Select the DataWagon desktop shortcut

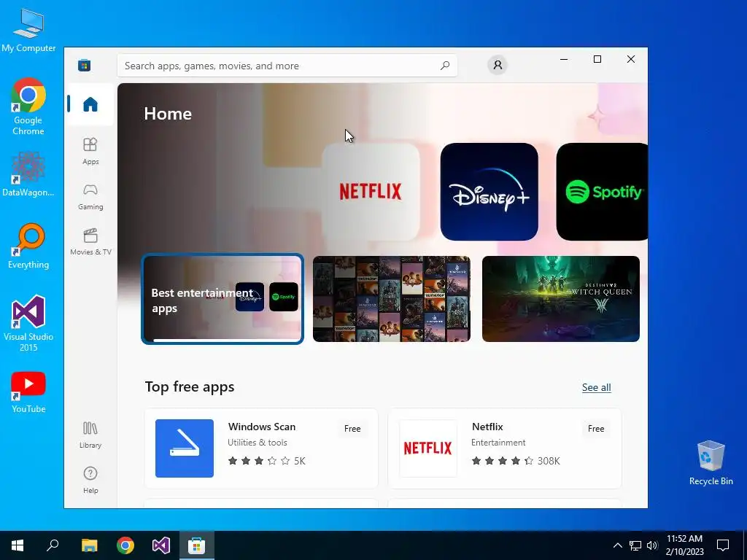(28, 174)
